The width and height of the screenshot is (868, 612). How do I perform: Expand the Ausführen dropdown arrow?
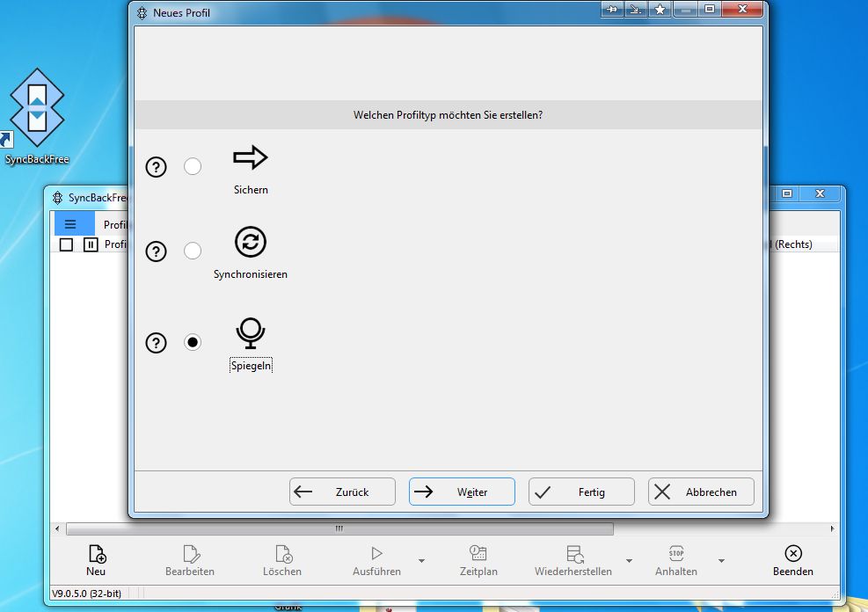422,561
